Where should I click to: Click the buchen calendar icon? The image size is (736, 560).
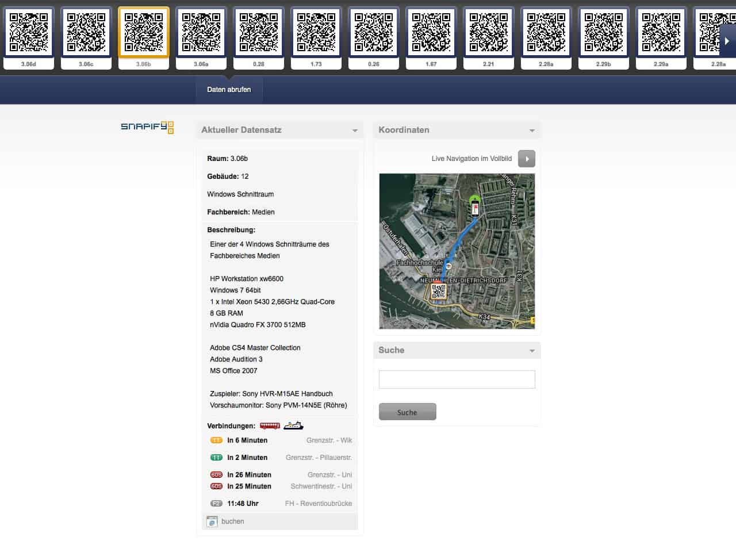pyautogui.click(x=212, y=521)
